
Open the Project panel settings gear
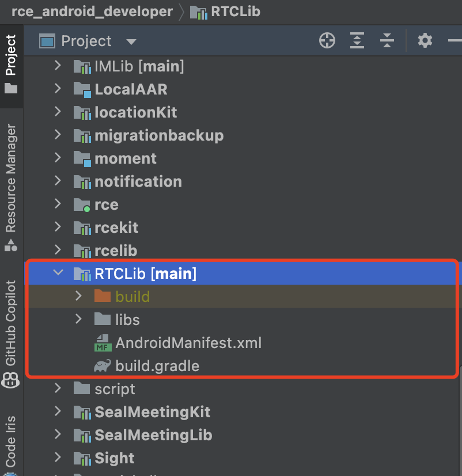425,41
